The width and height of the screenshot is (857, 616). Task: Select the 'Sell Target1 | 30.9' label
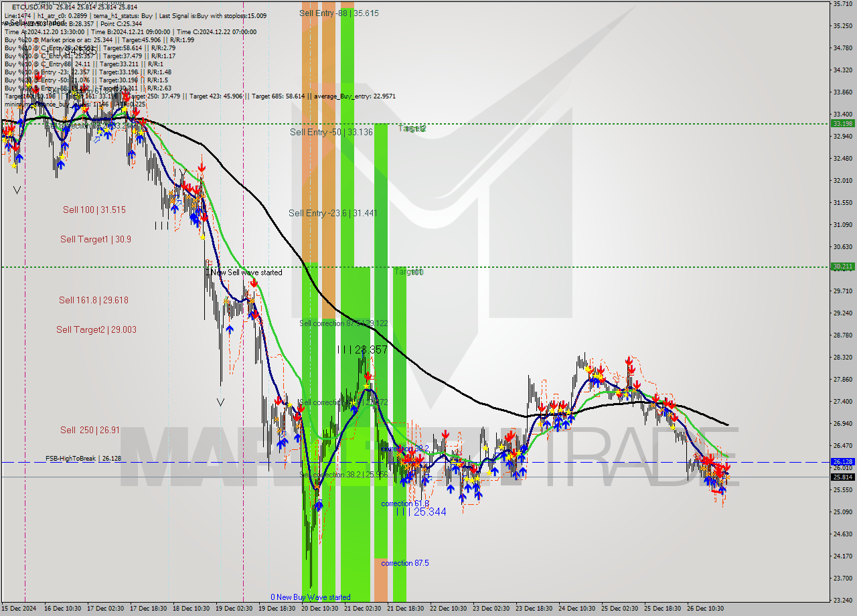pos(96,239)
